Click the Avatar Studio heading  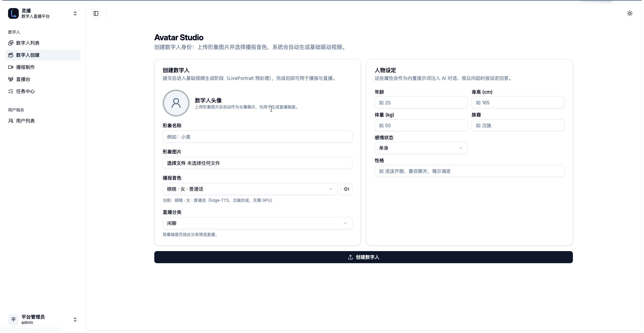[x=179, y=37]
